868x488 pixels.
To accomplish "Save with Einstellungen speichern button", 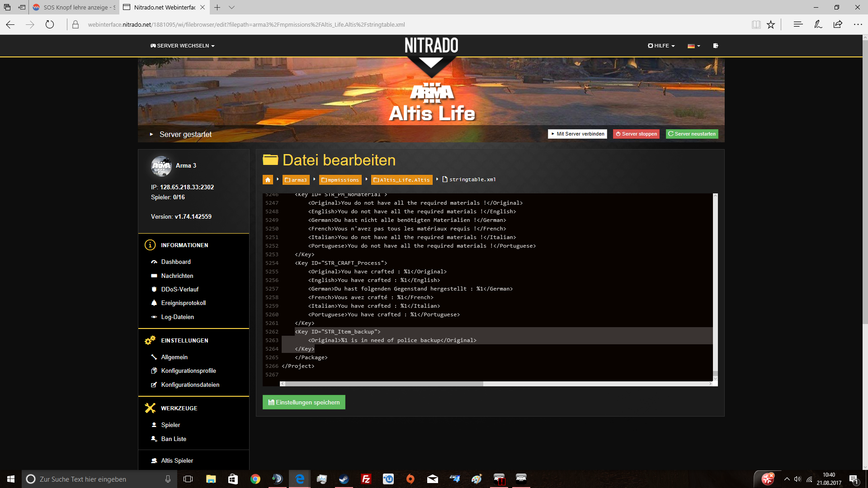I will click(304, 402).
